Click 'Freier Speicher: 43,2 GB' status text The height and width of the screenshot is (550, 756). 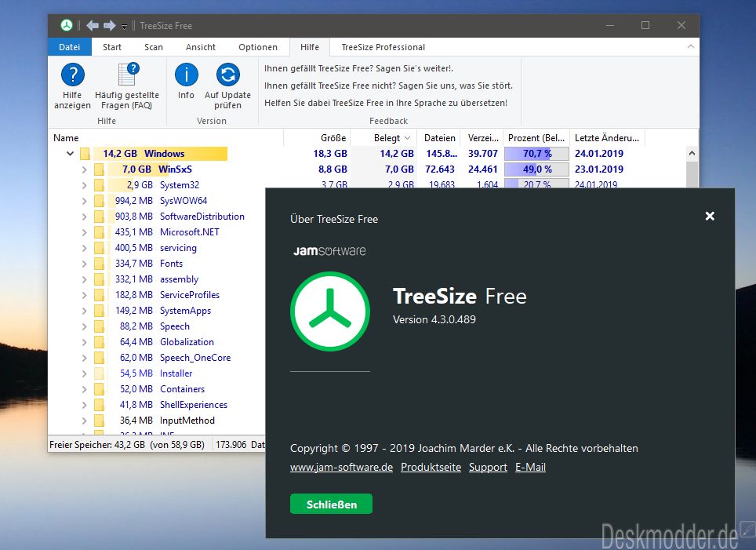click(127, 444)
